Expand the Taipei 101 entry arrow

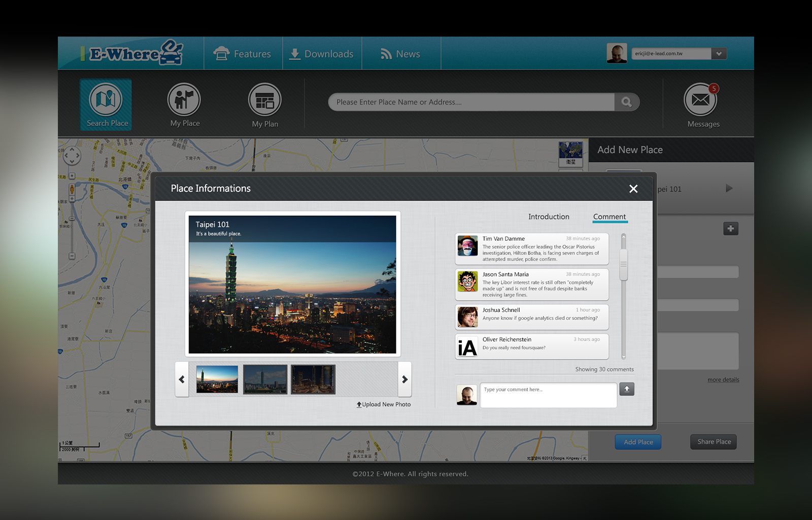pos(729,188)
